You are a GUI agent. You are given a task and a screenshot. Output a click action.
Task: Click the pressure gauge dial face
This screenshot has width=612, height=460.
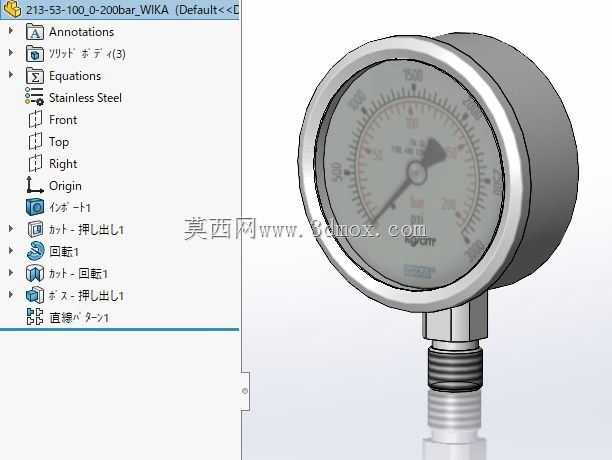coord(408,175)
